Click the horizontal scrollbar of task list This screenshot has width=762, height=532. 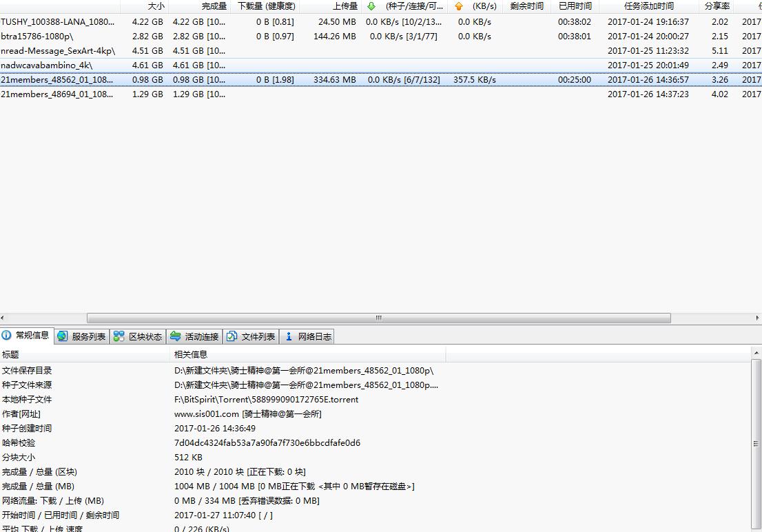[378, 318]
